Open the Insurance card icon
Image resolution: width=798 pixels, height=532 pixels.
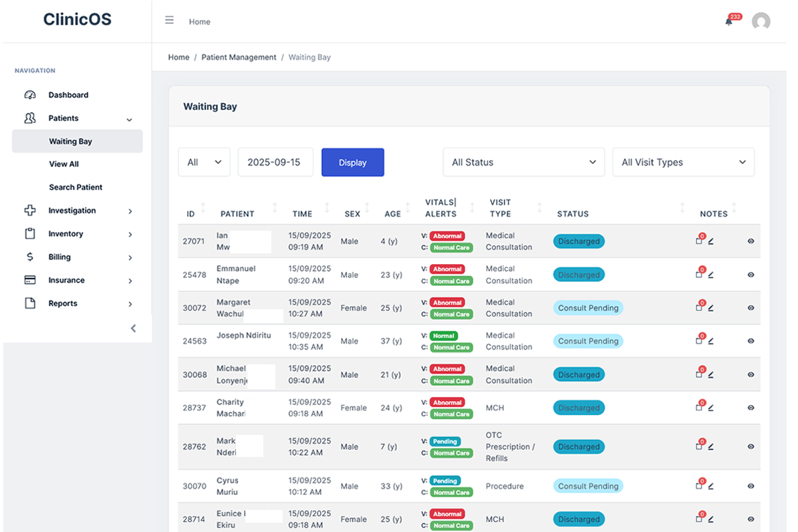pyautogui.click(x=29, y=280)
